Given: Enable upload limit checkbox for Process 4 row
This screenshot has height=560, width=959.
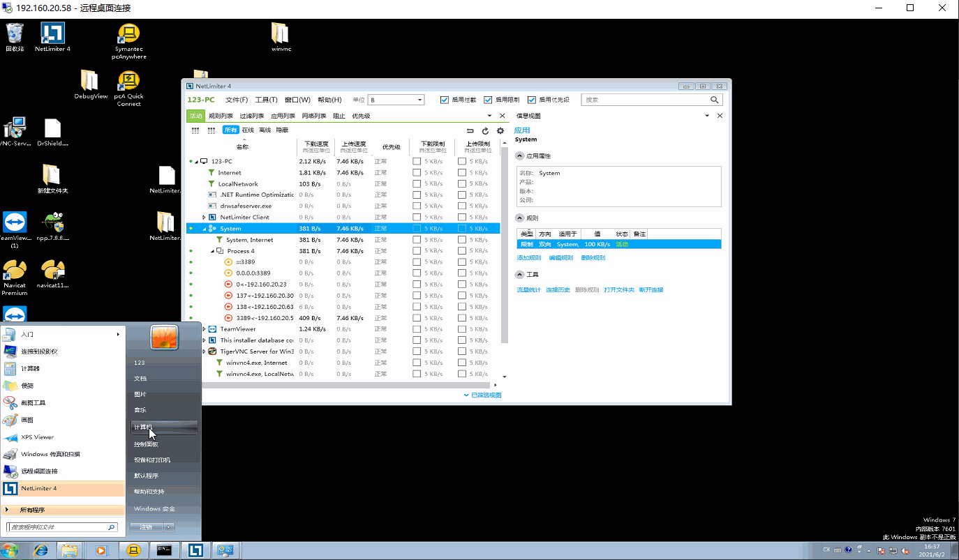Looking at the screenshot, I should coord(462,251).
